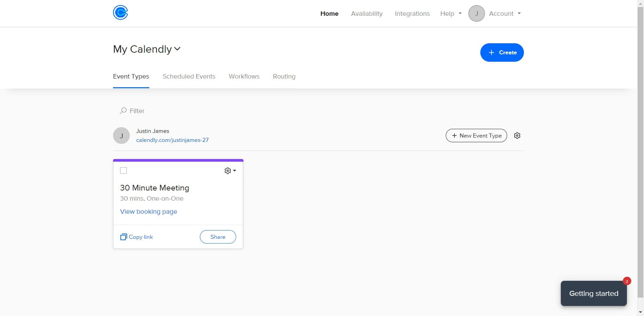Click the Getting started notification badge
The image size is (644, 316).
627,281
